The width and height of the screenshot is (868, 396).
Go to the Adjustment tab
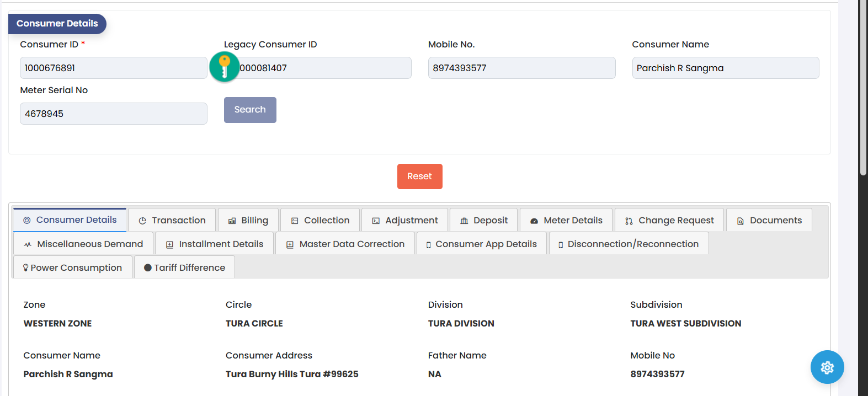click(405, 221)
